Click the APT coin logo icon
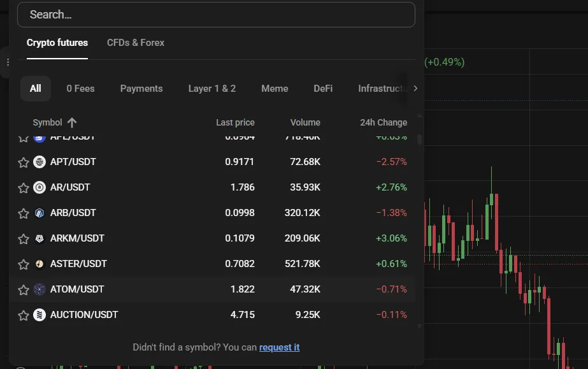This screenshot has height=369, width=588. (x=39, y=161)
